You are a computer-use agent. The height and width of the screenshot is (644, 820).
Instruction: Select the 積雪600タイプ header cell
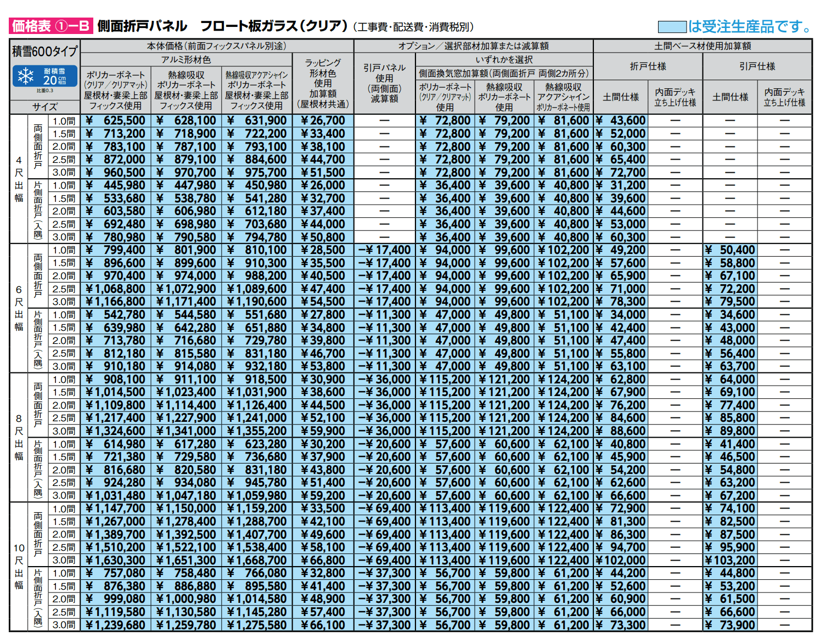[45, 52]
